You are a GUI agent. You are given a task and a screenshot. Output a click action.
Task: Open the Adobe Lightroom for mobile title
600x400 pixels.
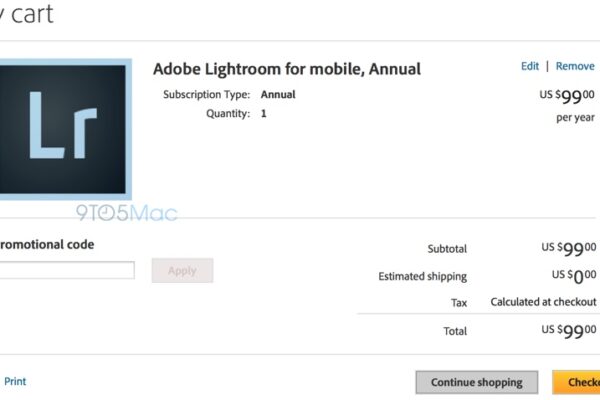point(287,69)
